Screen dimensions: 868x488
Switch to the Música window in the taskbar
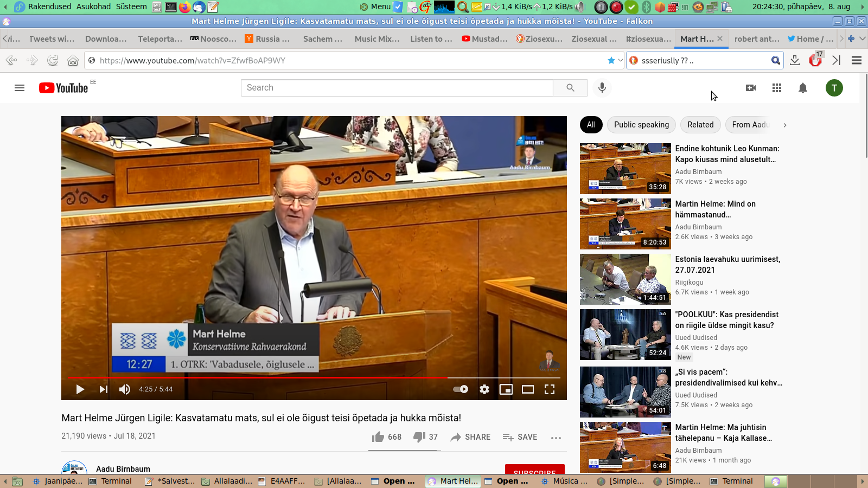[564, 481]
